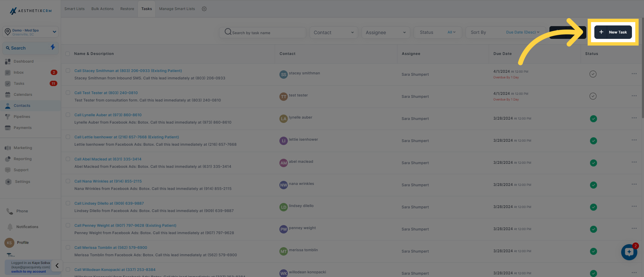Open the more options menu for the Abel Maclead task
The image size is (644, 277).
634,162
